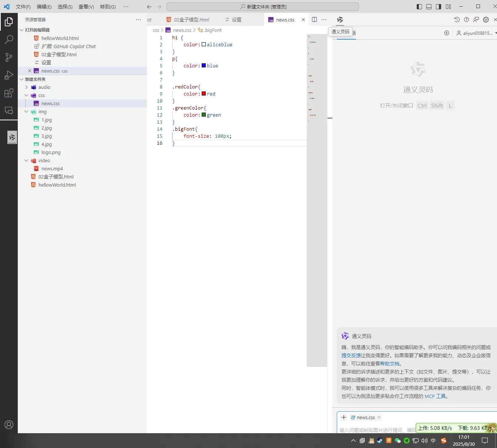The width and height of the screenshot is (497, 448).
Task: Show hidden system tray icons
Action: (353, 441)
